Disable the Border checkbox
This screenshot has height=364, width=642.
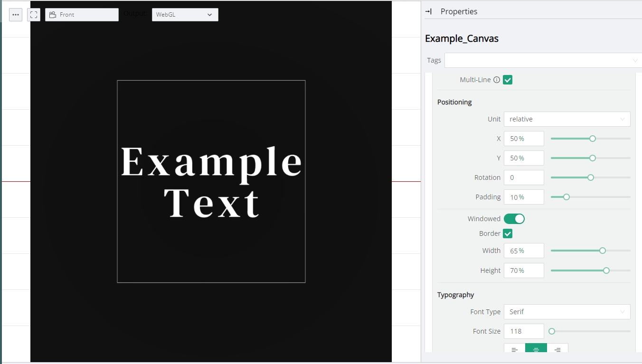(508, 233)
